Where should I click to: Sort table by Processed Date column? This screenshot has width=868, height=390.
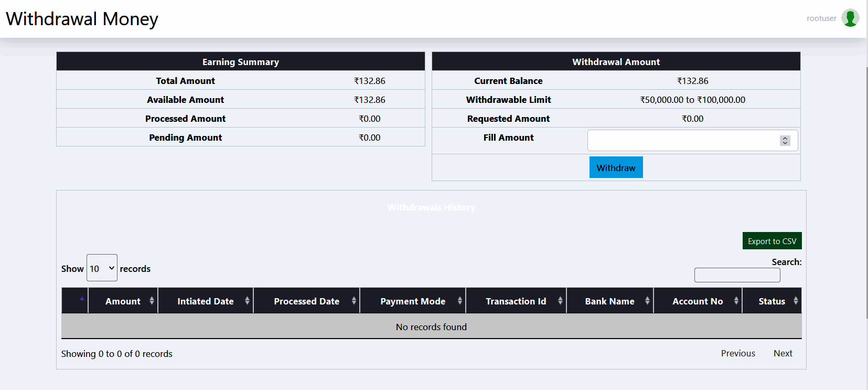(307, 301)
